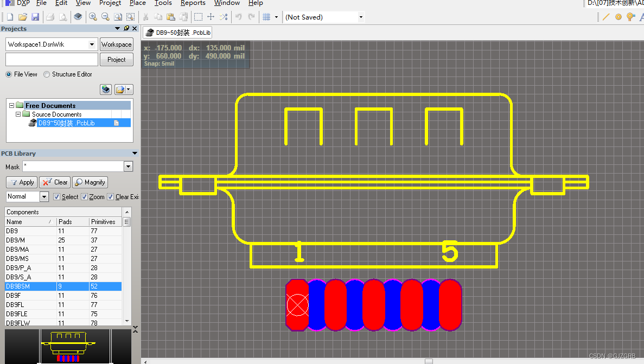Select the DB9FL component row
This screenshot has width=644, height=364.
[63, 304]
